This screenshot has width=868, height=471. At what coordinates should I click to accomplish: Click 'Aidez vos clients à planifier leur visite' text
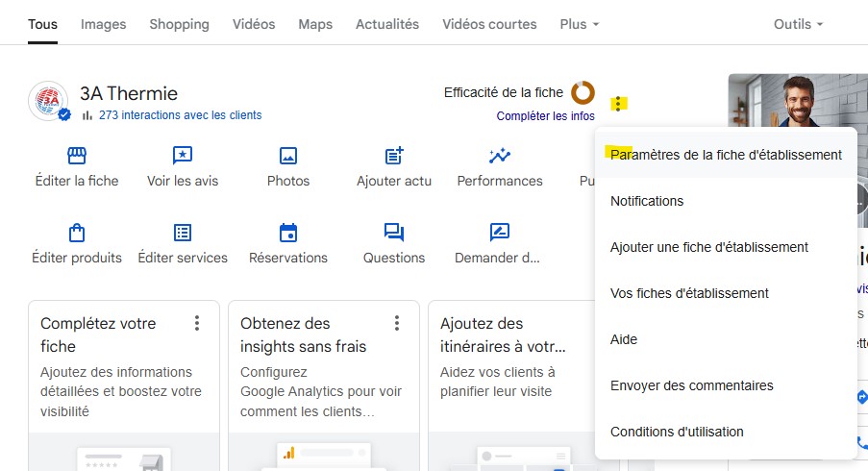coord(497,382)
